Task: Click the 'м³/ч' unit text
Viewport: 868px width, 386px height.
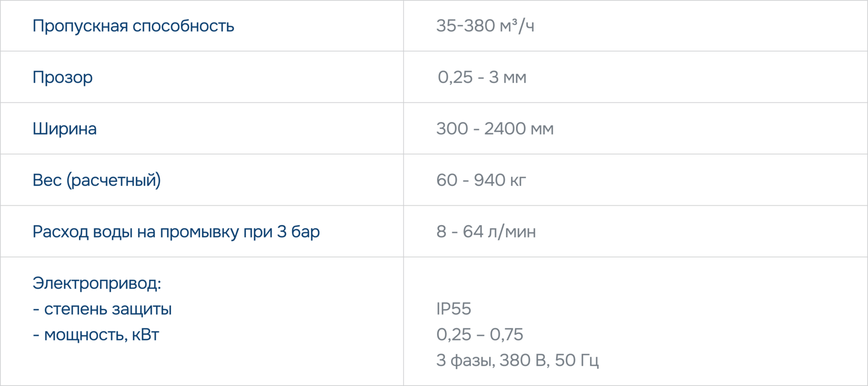Action: coord(517,26)
